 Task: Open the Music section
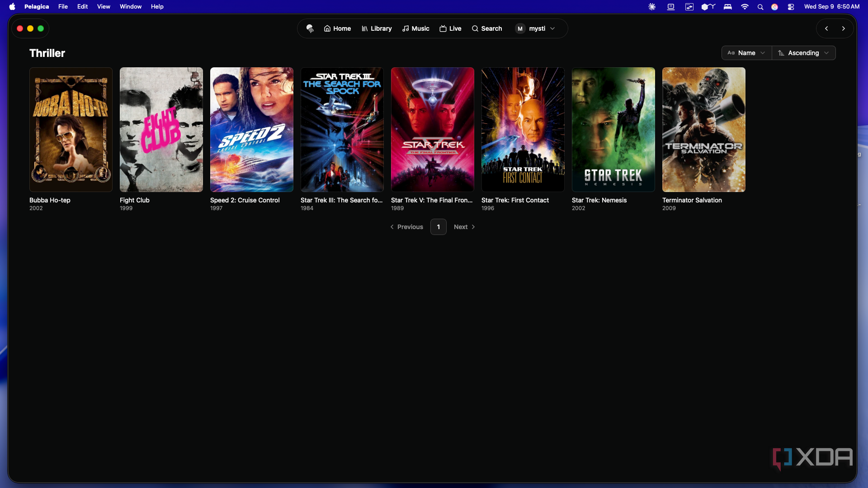(x=416, y=28)
